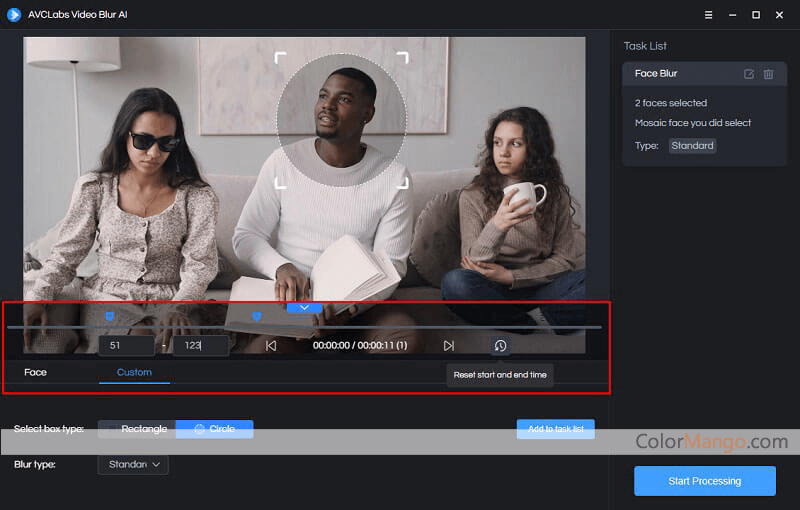Open the hamburger menu in title bar
The image size is (800, 510).
tap(708, 14)
